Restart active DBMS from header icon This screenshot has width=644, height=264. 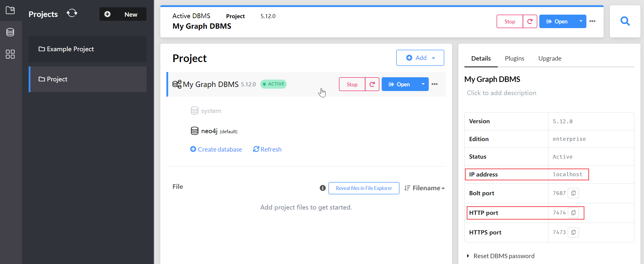click(530, 21)
